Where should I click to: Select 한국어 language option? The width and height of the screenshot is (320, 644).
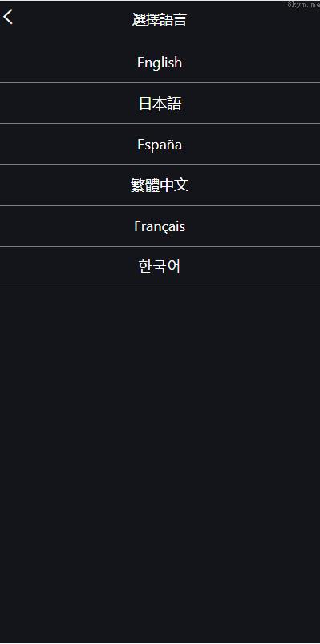(x=160, y=267)
